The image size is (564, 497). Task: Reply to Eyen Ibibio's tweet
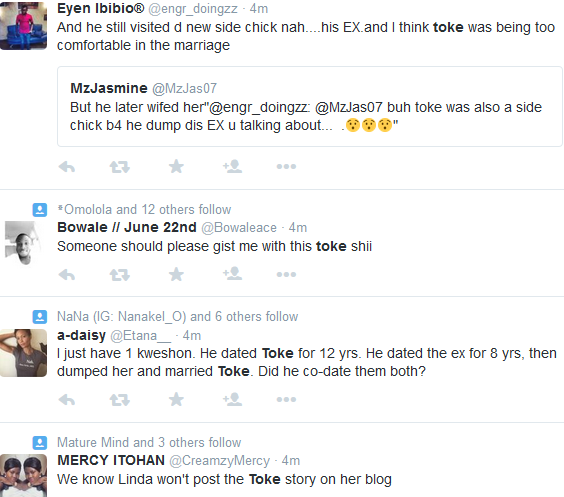click(x=67, y=167)
